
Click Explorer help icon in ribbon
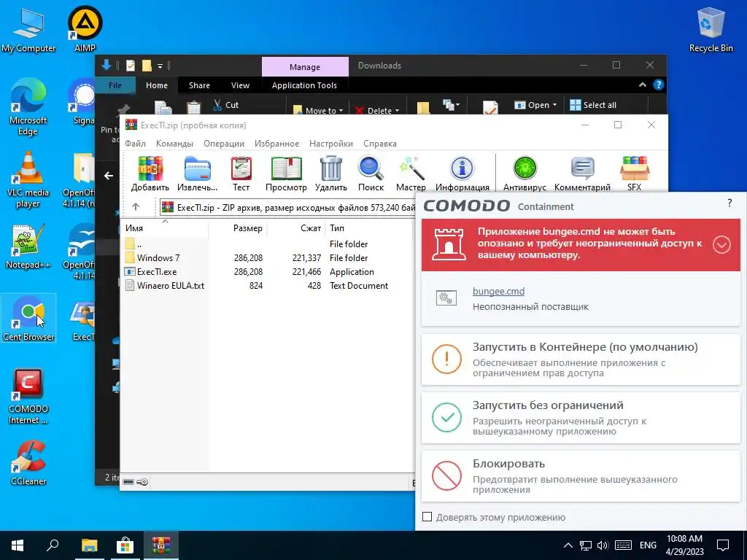[659, 85]
